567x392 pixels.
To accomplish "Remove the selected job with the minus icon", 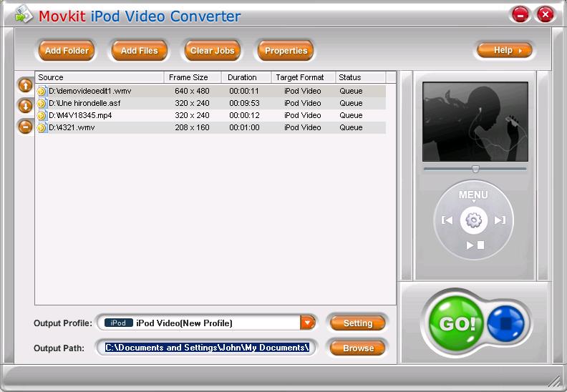I will [25, 127].
